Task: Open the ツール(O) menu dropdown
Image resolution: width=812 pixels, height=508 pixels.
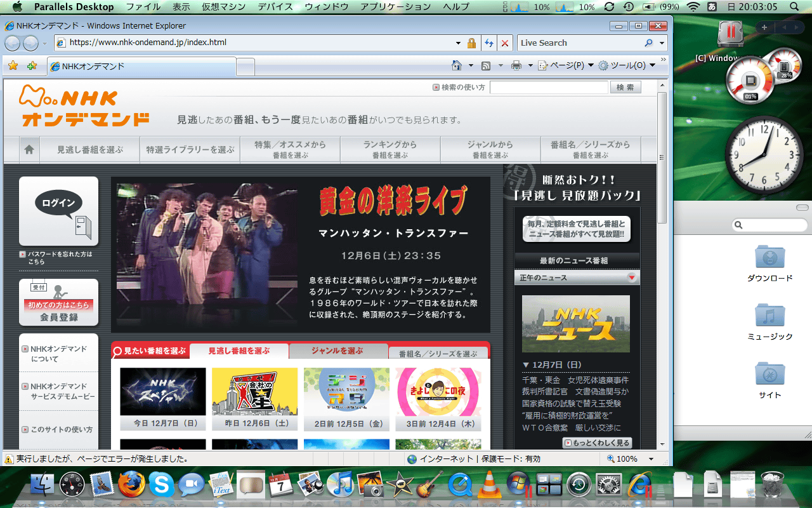Action: coord(627,65)
